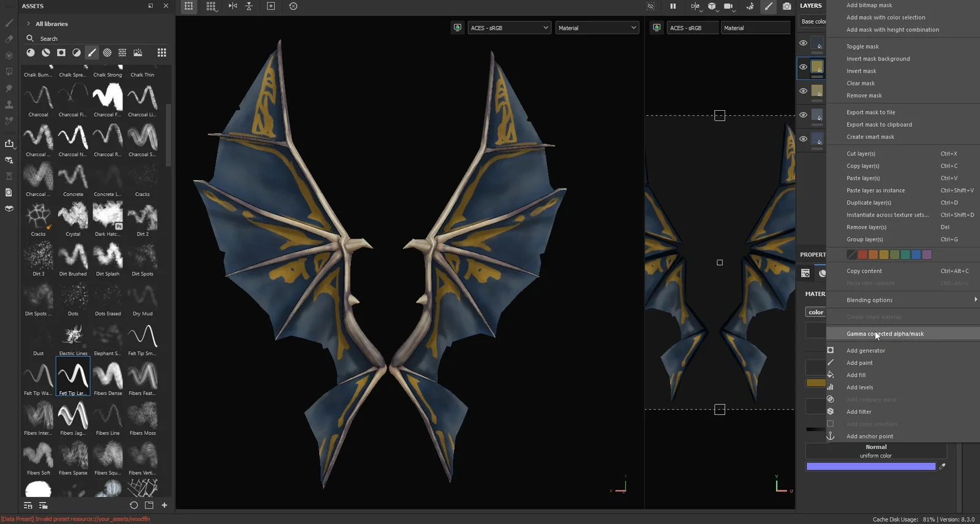Click the eyedropper next to normal color
This screenshot has height=524, width=980.
click(943, 466)
